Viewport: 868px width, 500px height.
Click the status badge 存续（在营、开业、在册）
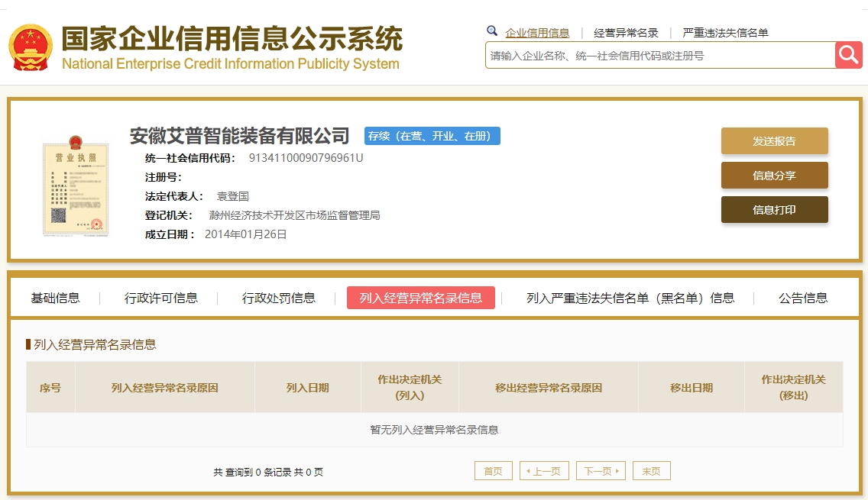pyautogui.click(x=432, y=136)
